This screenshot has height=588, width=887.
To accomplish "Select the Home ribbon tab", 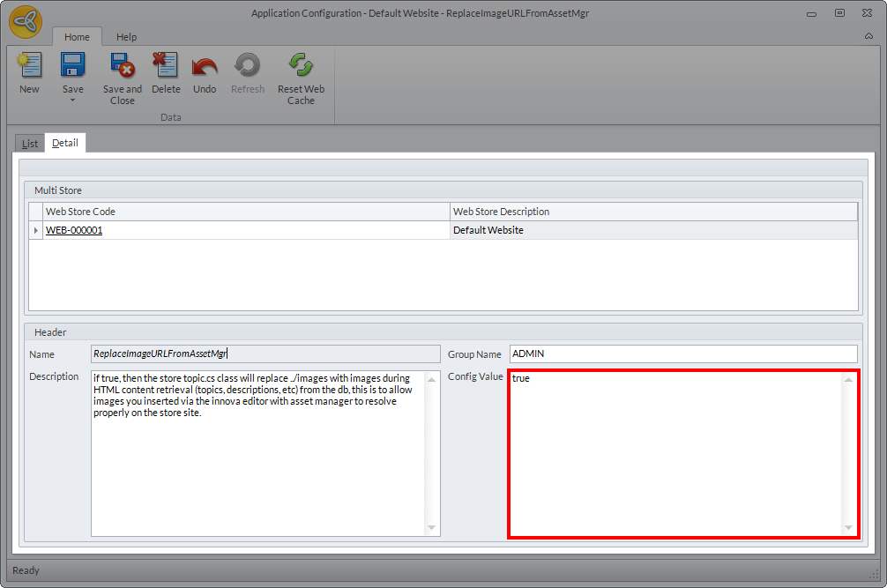I will click(x=77, y=37).
